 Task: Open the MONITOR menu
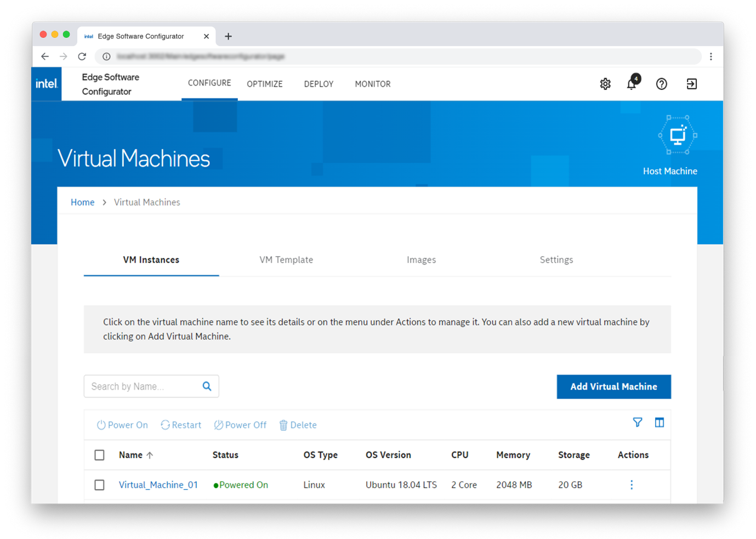click(x=373, y=84)
